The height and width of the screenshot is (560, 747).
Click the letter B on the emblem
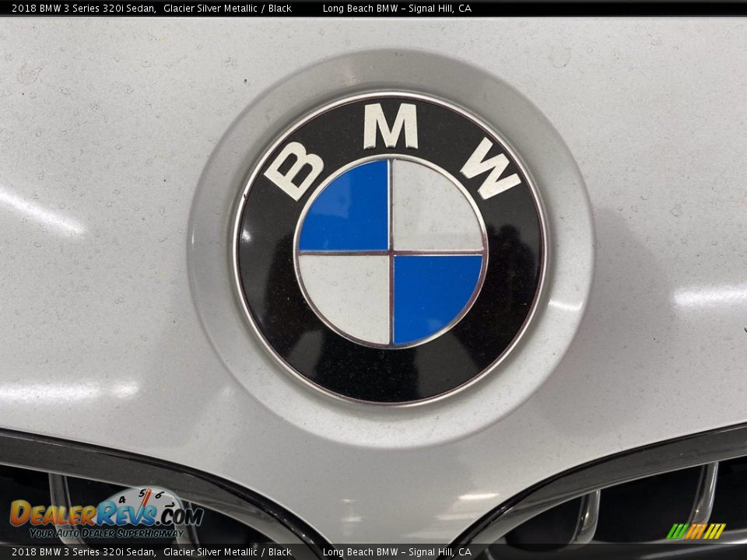click(x=294, y=170)
